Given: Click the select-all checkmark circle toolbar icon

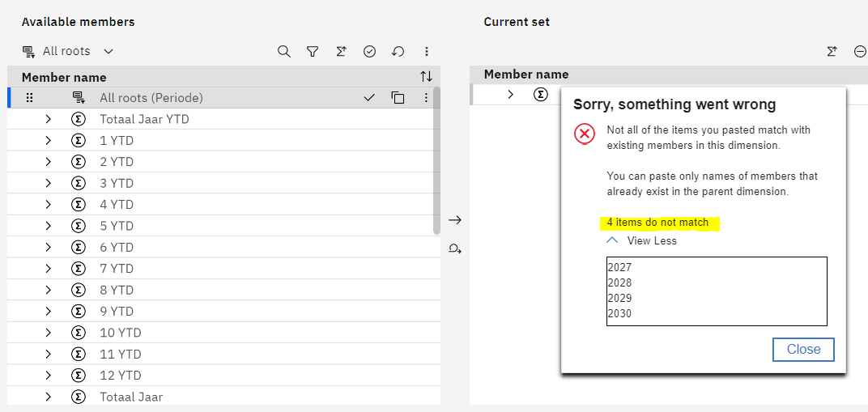Looking at the screenshot, I should click(x=369, y=51).
